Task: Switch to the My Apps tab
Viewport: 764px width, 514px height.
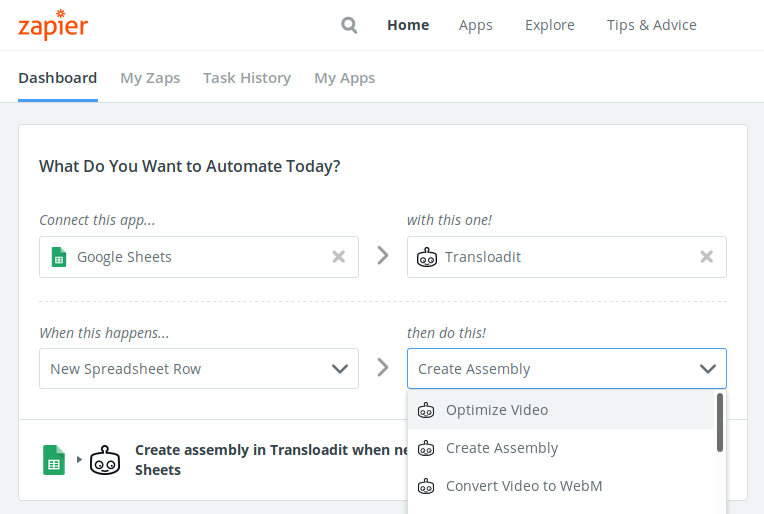Action: coord(344,78)
